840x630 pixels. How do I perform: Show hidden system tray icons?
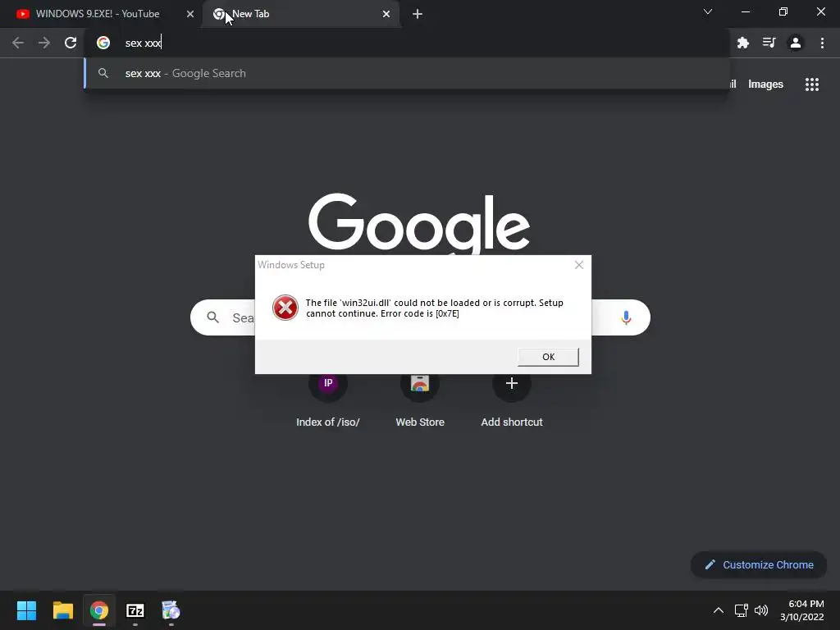pyautogui.click(x=719, y=610)
